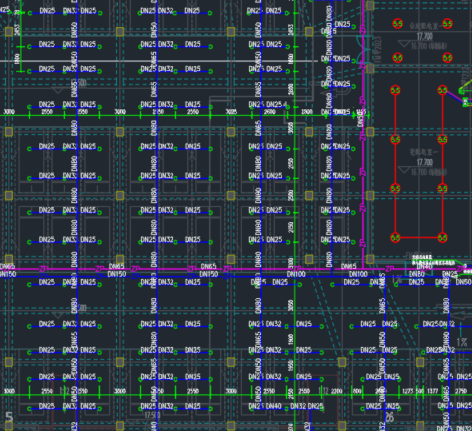Select the 2600 dimension text
Screen dimensions: 472x431
coord(270,112)
